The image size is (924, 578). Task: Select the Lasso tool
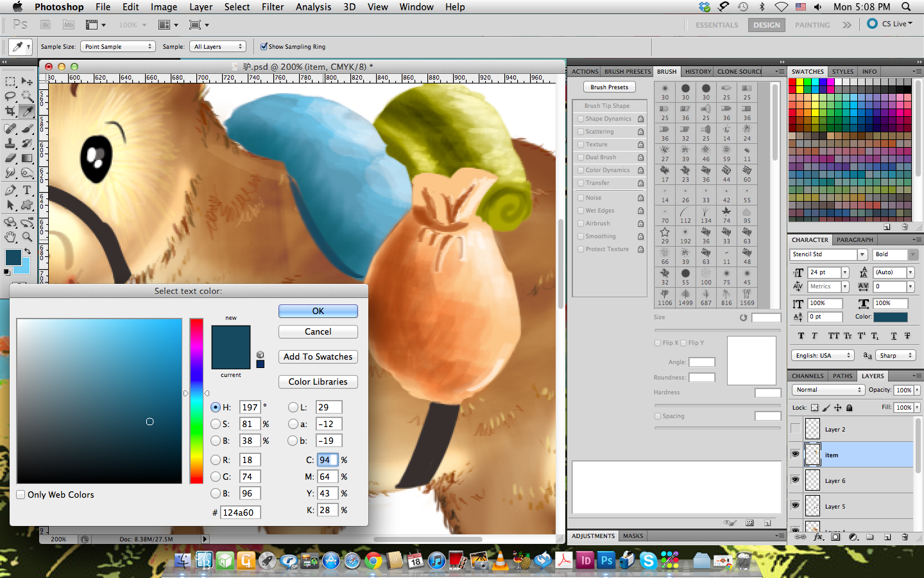click(10, 96)
